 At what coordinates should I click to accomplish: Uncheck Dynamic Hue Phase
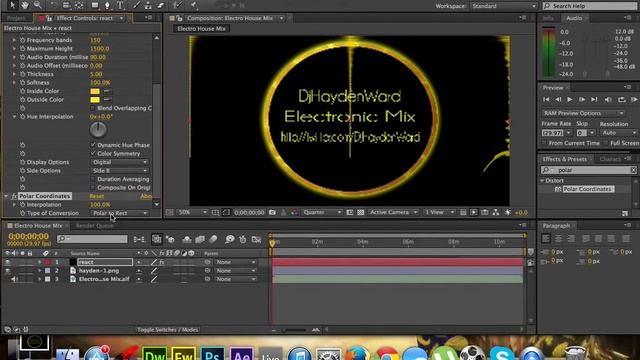point(93,145)
